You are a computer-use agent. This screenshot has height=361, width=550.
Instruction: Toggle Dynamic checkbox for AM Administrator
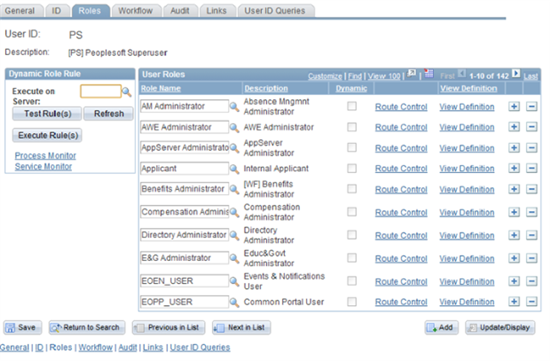pos(352,106)
